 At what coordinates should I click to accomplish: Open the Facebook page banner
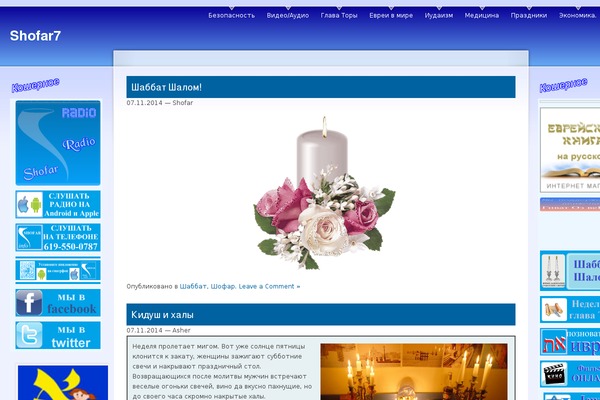coord(58,303)
